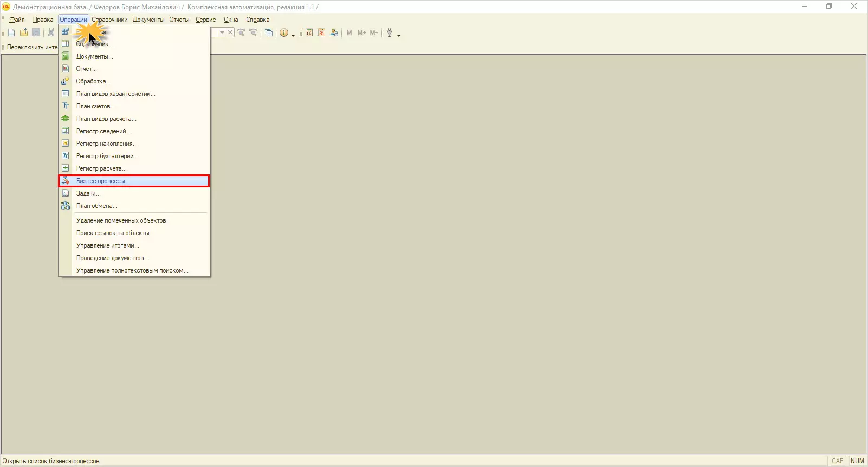Select the Бизнес-процессы... menu entry

click(134, 181)
